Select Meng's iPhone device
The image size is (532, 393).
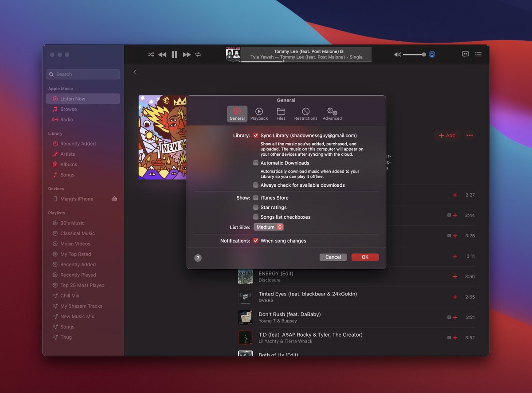pos(77,199)
